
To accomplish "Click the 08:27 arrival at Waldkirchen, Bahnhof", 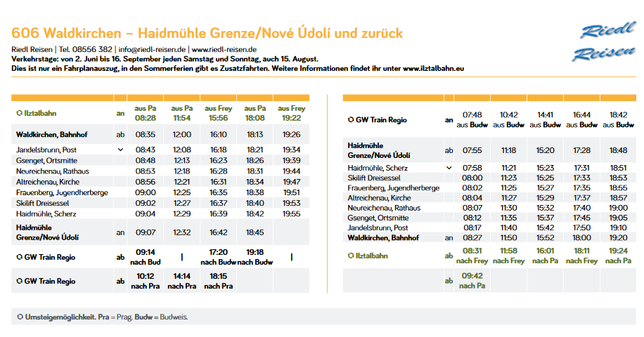I will click(472, 238).
